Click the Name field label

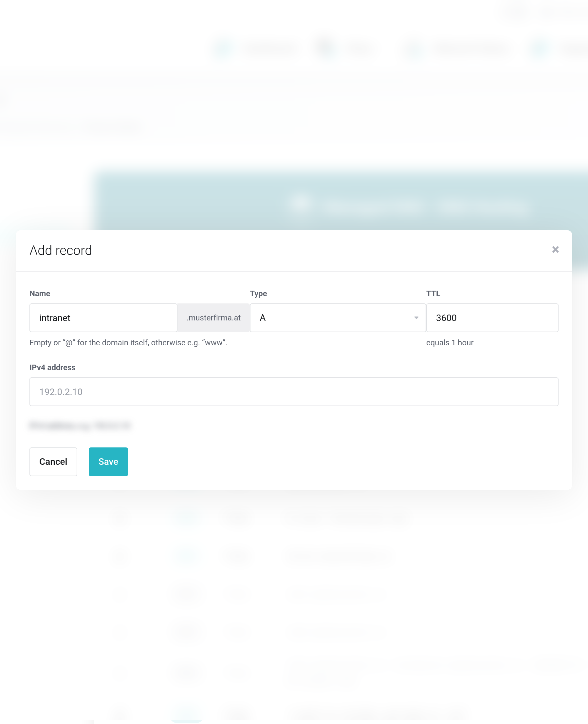40,294
